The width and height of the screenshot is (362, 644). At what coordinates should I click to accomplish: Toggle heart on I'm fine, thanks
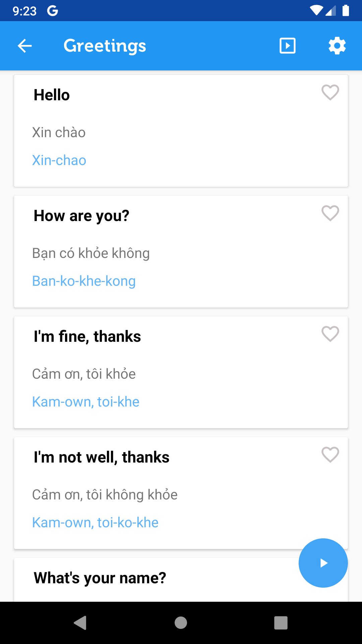coord(330,334)
